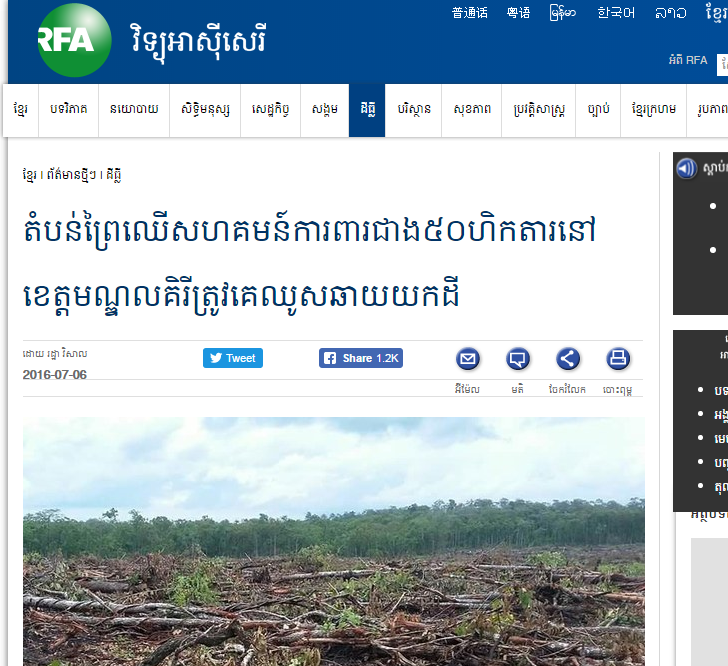Switch to Korean language 한국어
Image resolution: width=728 pixels, height=666 pixels.
click(615, 13)
